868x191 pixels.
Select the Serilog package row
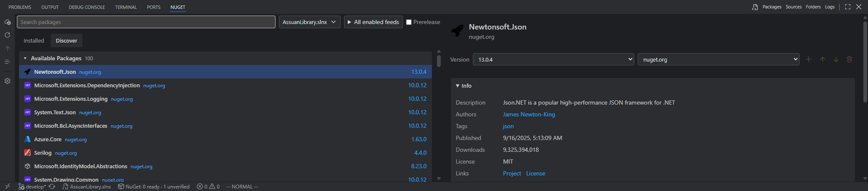(225, 153)
